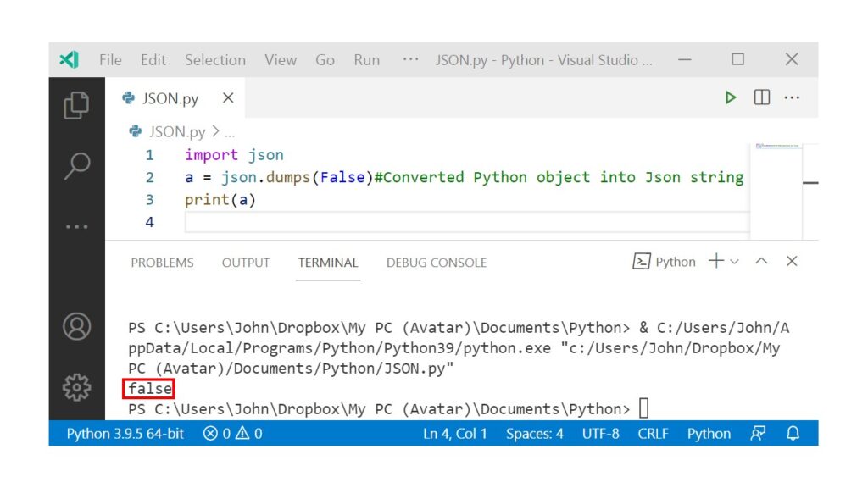Show hidden menu items via title bar ellipsis

click(x=410, y=59)
